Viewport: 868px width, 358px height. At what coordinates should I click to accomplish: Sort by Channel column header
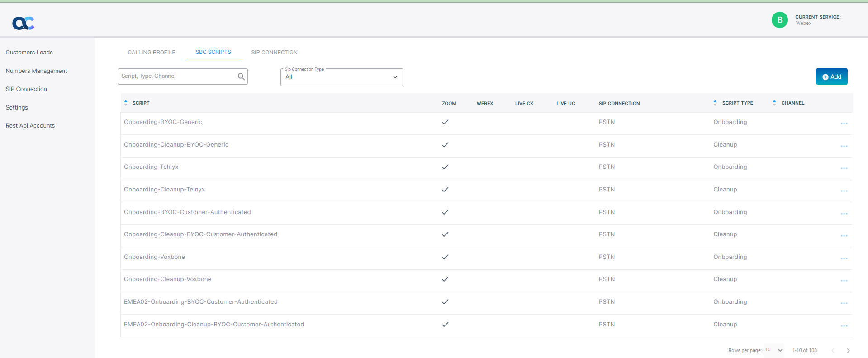pos(792,103)
